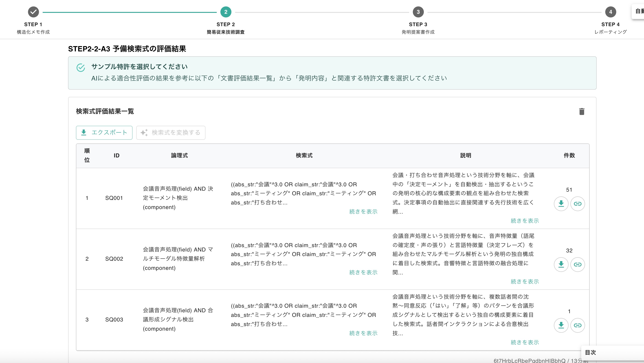Go to STEP 2 簡易従来技術調査
Viewport: 644px width, 363px height.
pyautogui.click(x=226, y=28)
